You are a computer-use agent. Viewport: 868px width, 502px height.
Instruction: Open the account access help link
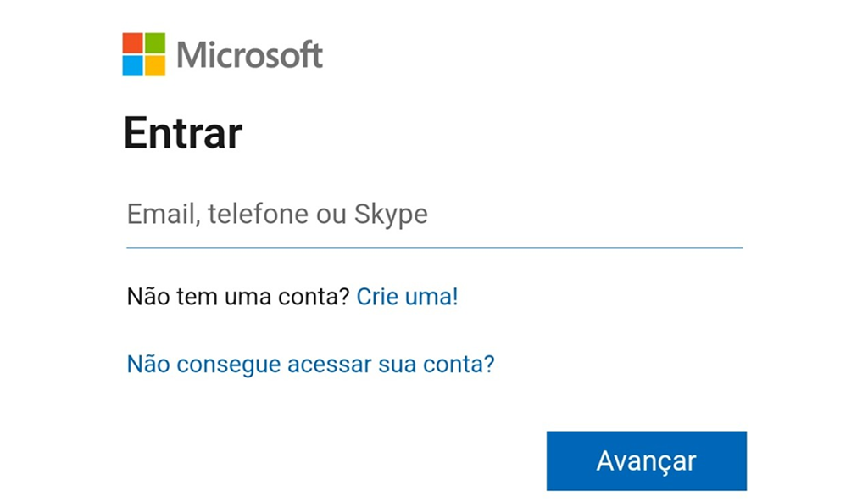(310, 365)
